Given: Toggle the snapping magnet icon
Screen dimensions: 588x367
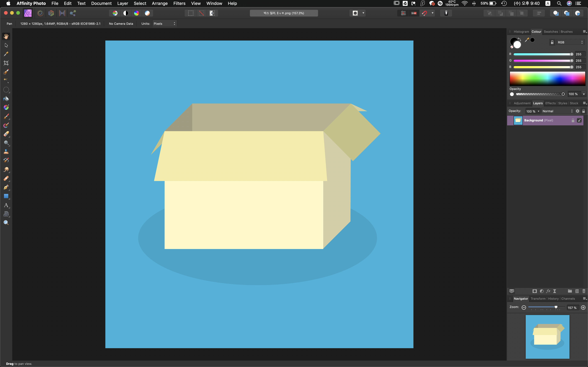Looking at the screenshot, I should (x=424, y=13).
